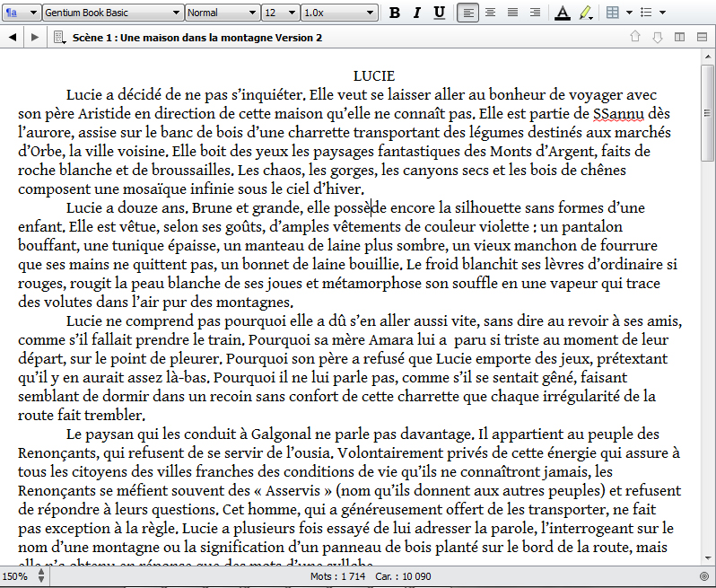716x588 pixels.
Task: Click the Car. : 10 090 character count
Action: tap(403, 576)
